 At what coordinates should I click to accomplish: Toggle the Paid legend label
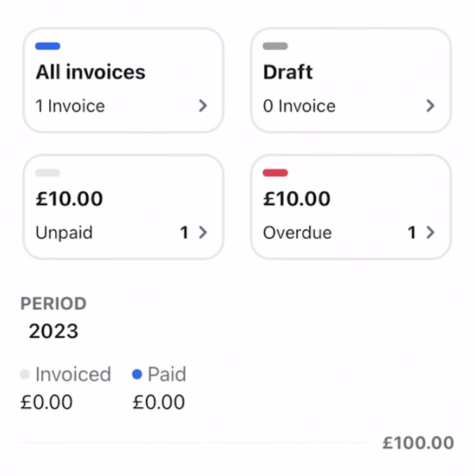167,374
